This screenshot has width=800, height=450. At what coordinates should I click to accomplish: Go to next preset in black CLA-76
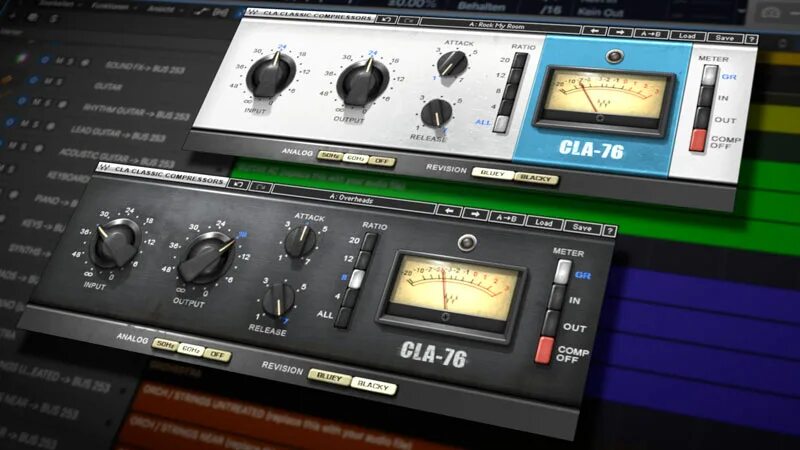click(474, 214)
